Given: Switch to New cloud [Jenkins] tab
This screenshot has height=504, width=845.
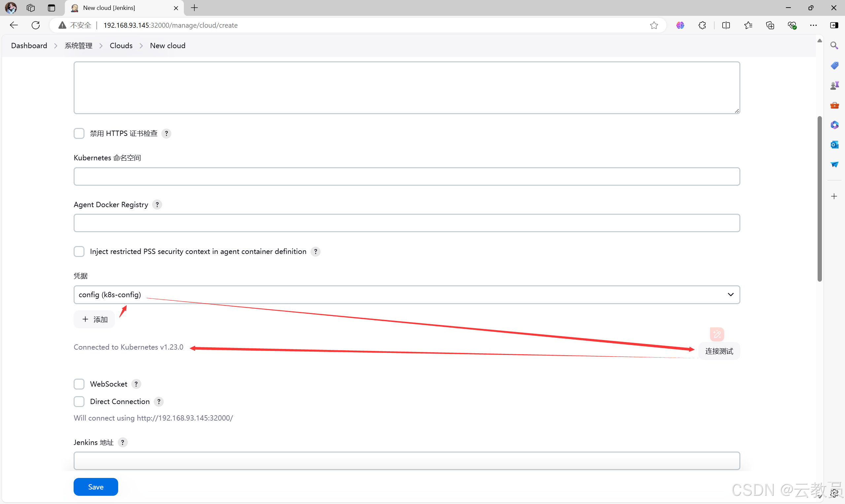Looking at the screenshot, I should pyautogui.click(x=124, y=8).
